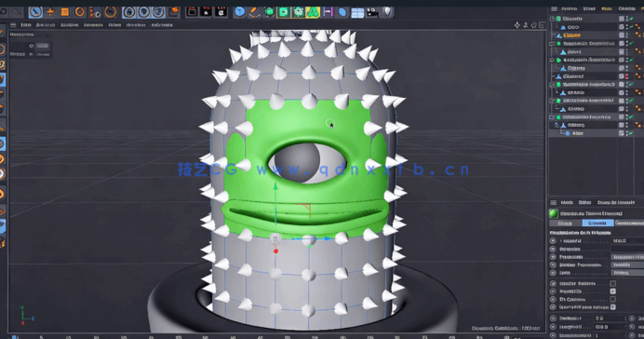Open Render Settings clapperboard with gear
This screenshot has width=644, height=339.
[221, 12]
